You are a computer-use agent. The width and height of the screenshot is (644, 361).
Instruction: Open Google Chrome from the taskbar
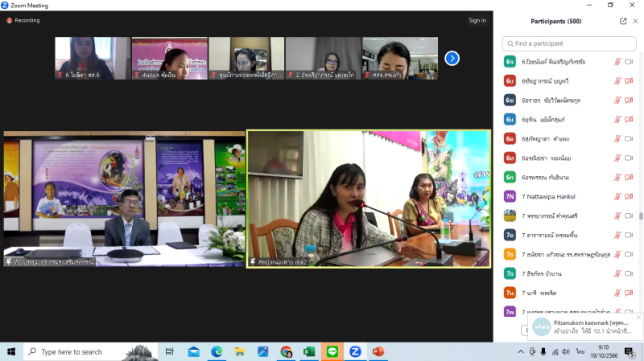286,352
